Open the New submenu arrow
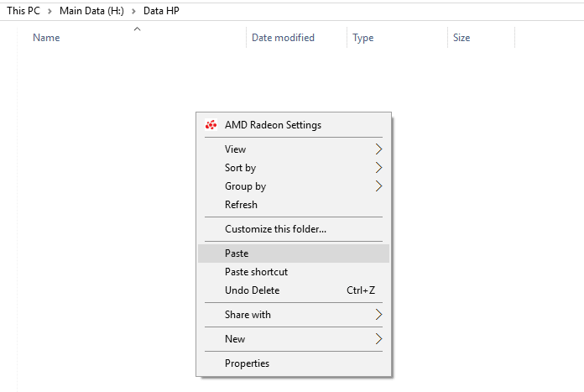Screen dimensions: 584x392 [378, 339]
